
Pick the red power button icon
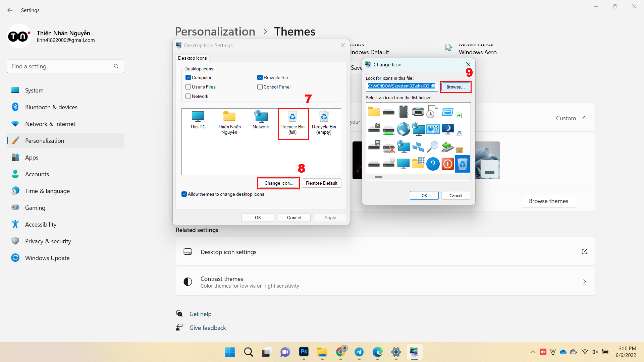pyautogui.click(x=447, y=164)
